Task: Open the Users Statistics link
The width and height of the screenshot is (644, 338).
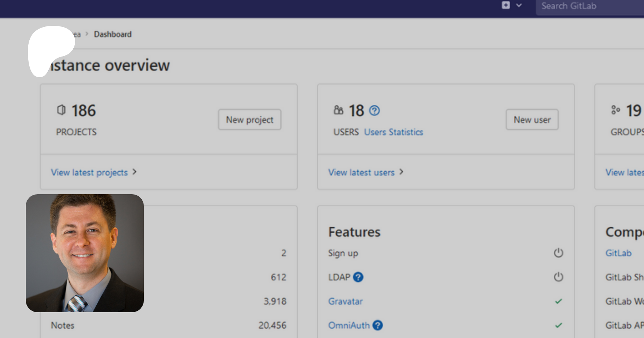Action: pos(394,132)
